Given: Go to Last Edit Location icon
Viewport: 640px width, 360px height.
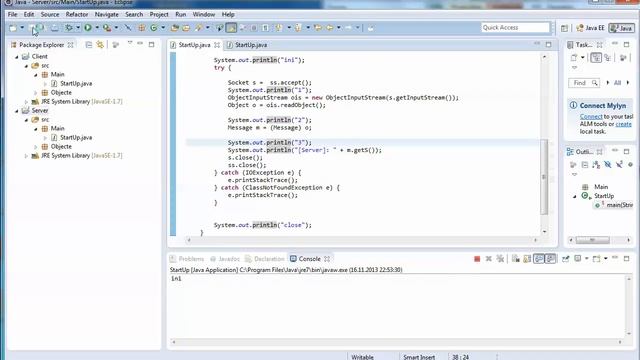Looking at the screenshot, I should 318,28.
